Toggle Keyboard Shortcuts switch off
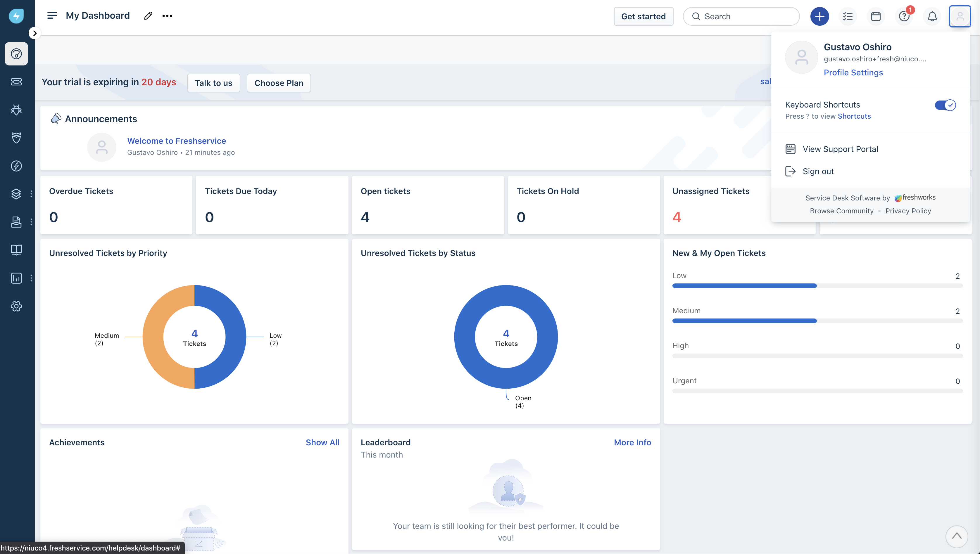980x554 pixels. pyautogui.click(x=945, y=105)
